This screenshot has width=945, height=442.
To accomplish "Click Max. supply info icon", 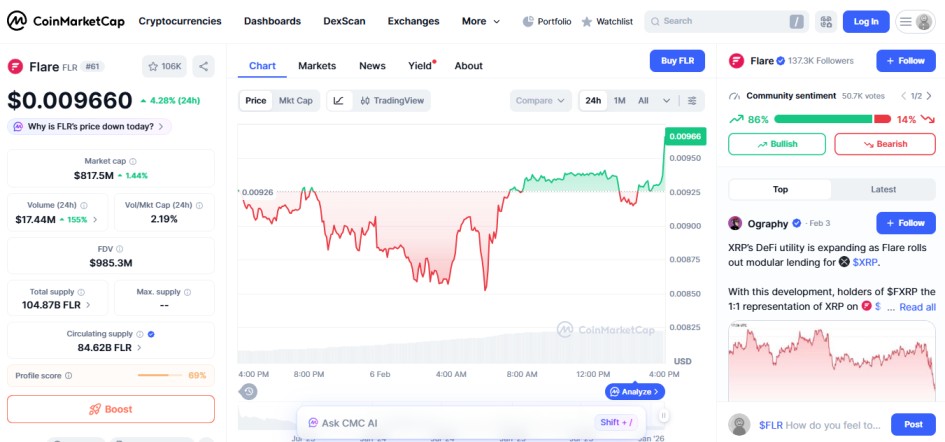I will (187, 292).
